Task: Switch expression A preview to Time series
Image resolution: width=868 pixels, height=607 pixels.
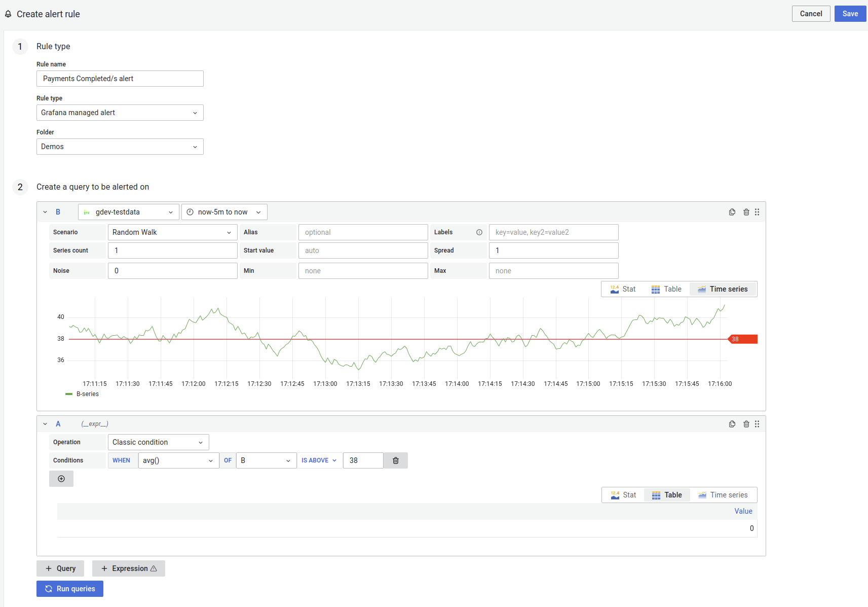Action: (x=724, y=494)
